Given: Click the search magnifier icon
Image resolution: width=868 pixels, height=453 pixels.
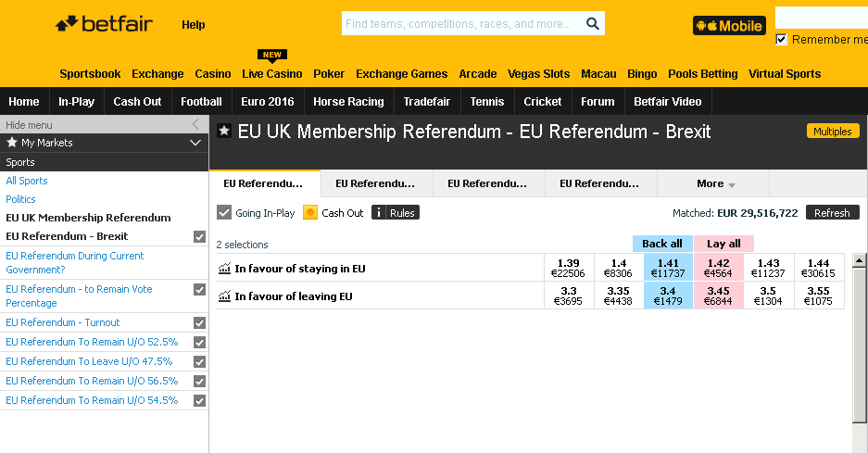Looking at the screenshot, I should pyautogui.click(x=593, y=24).
